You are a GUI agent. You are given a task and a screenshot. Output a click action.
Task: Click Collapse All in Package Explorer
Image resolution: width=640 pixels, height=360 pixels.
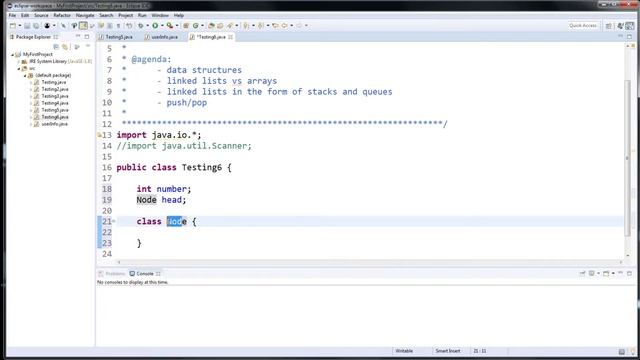pyautogui.click(x=56, y=47)
